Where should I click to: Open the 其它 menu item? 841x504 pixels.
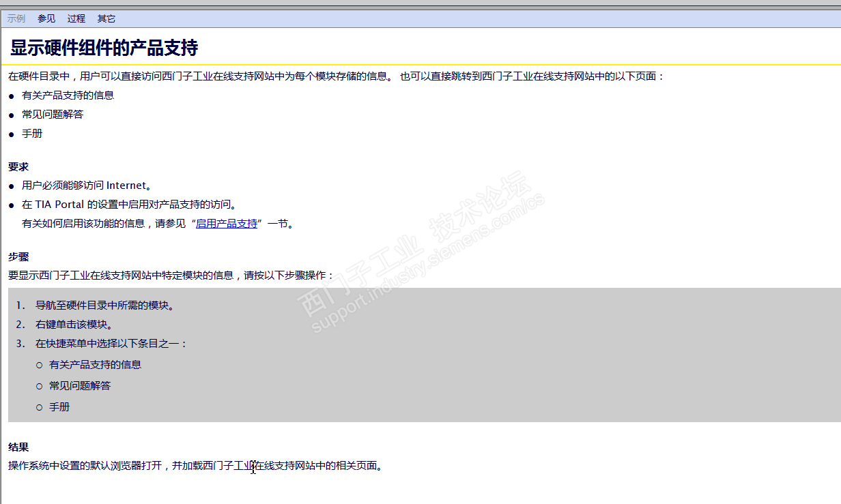point(106,19)
